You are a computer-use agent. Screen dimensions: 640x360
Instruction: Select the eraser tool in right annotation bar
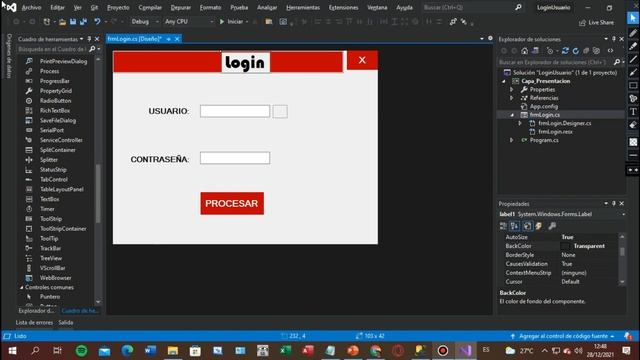click(x=633, y=125)
